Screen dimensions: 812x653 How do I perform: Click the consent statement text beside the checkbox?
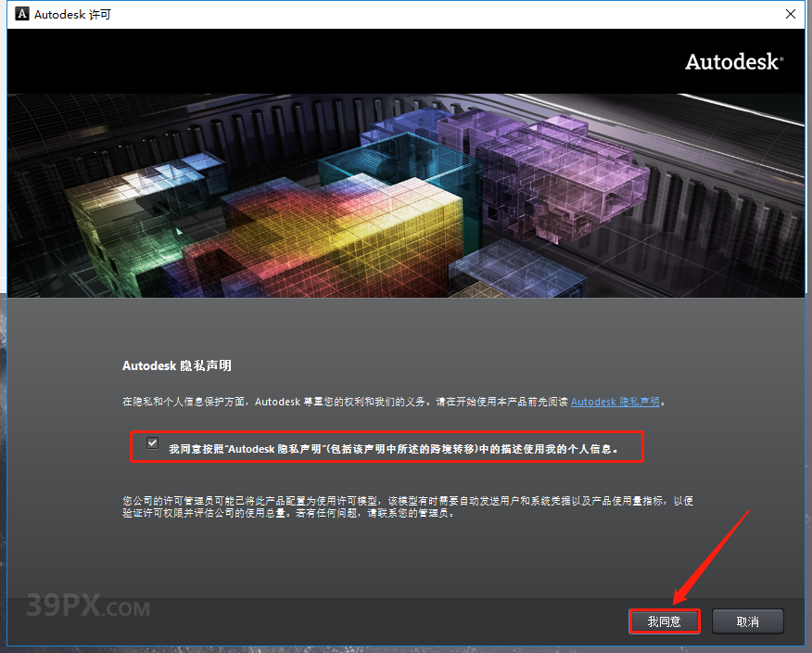point(389,443)
